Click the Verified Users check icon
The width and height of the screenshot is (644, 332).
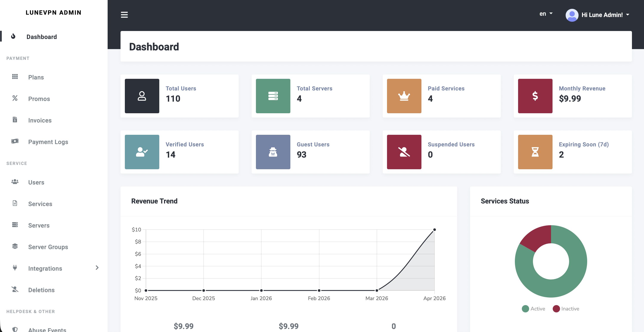[142, 152]
